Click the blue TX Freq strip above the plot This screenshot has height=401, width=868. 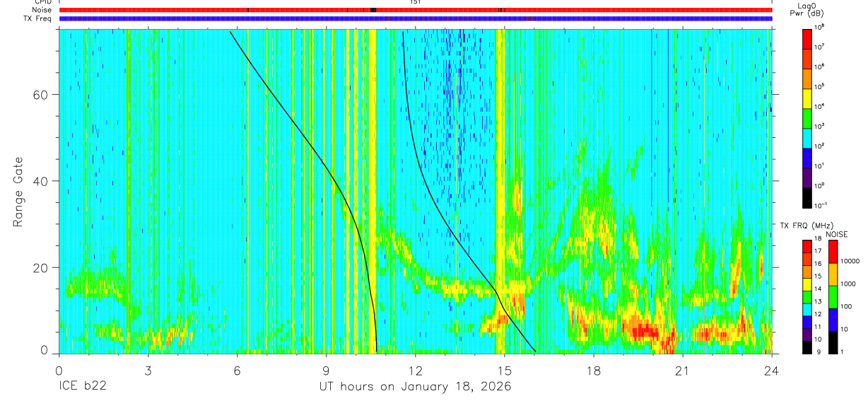(416, 18)
